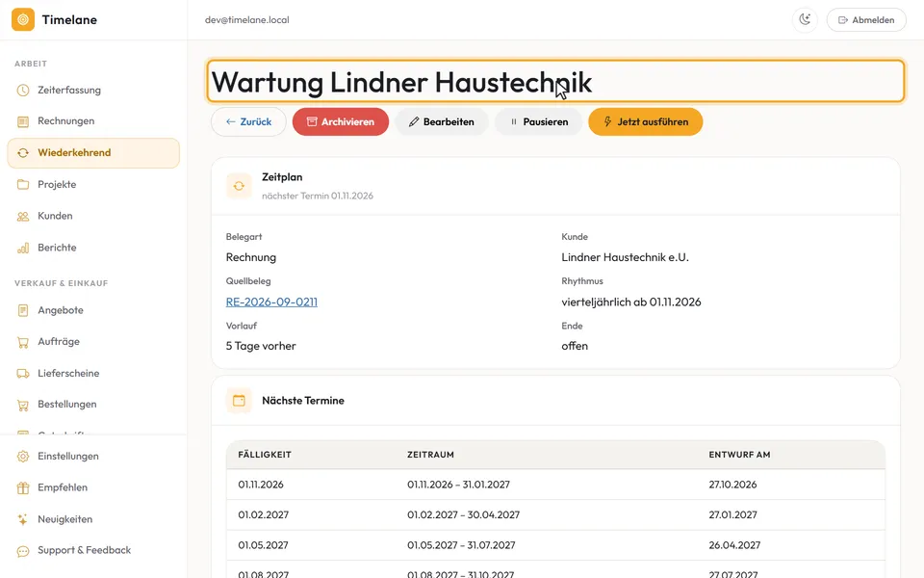
Task: Open Rechnungen in the sidebar
Action: (x=93, y=121)
